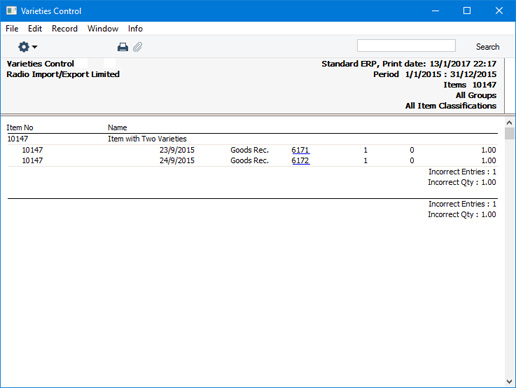Click 'Radio Import/Export Limited' company name
Image resolution: width=516 pixels, height=388 pixels.
coord(63,74)
